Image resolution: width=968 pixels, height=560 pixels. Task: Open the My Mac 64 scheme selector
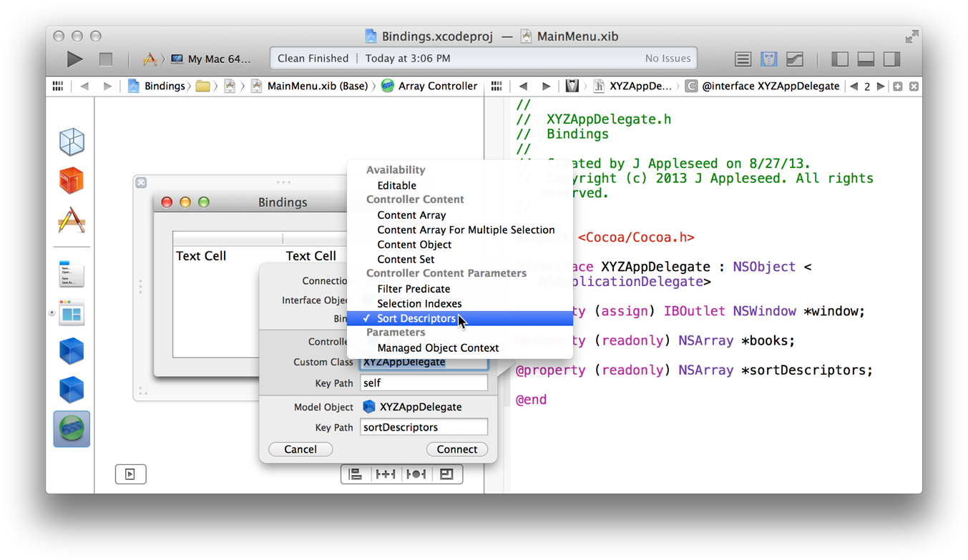click(x=211, y=59)
